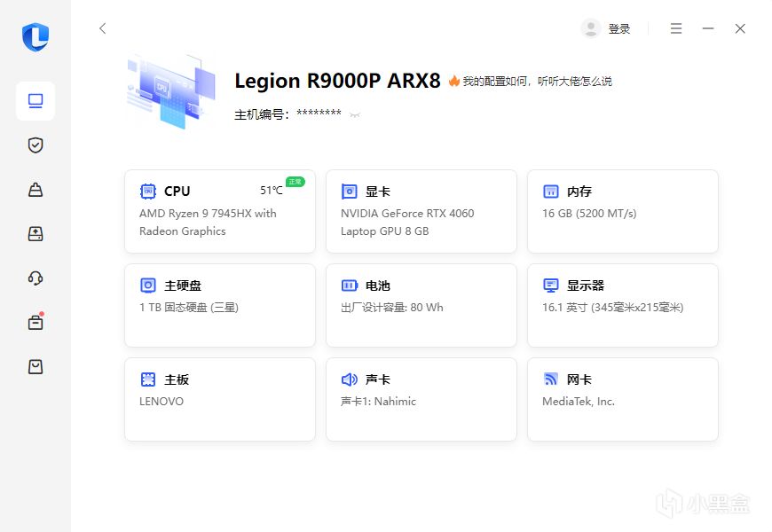Open the shopping bag store icon

35,367
